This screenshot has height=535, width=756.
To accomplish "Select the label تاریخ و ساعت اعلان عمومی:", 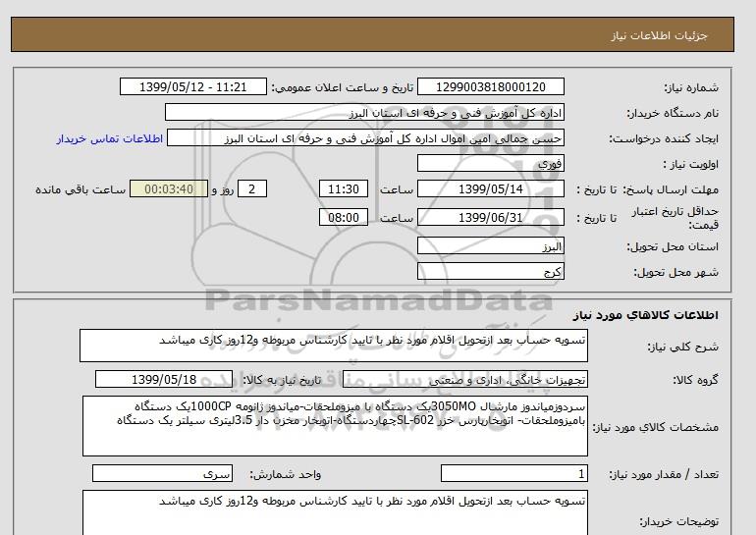I will point(343,87).
